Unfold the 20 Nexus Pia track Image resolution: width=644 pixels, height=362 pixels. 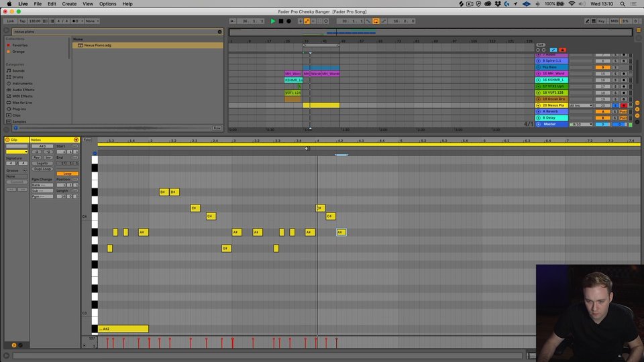pyautogui.click(x=539, y=105)
